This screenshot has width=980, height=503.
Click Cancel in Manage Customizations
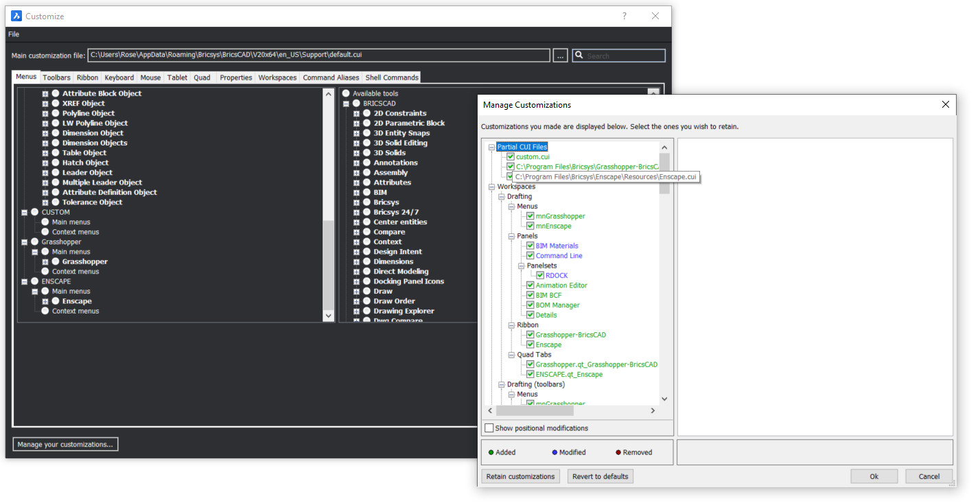(x=929, y=476)
